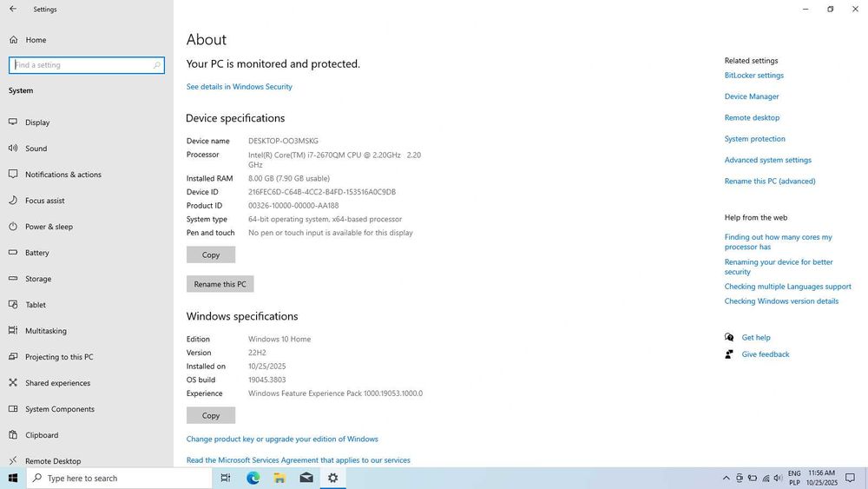This screenshot has width=868, height=489.
Task: Open Tablet settings
Action: pos(36,305)
